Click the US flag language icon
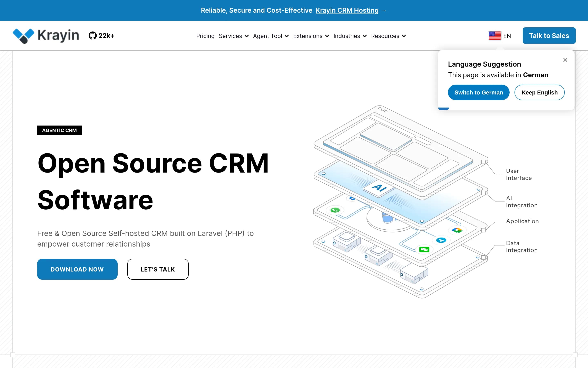 494,36
